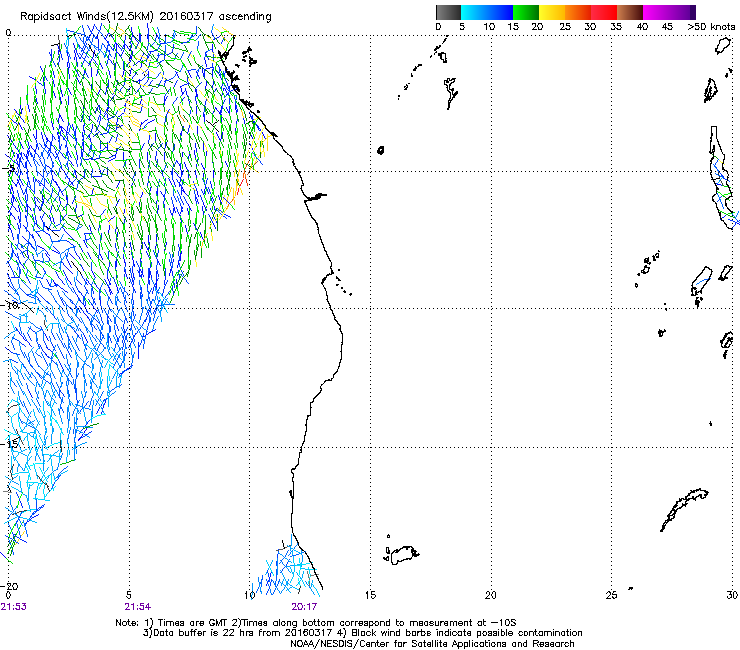Viewport: 740px width, 650px height.
Task: Click the '>50 knots' legend label
Action: [x=711, y=27]
